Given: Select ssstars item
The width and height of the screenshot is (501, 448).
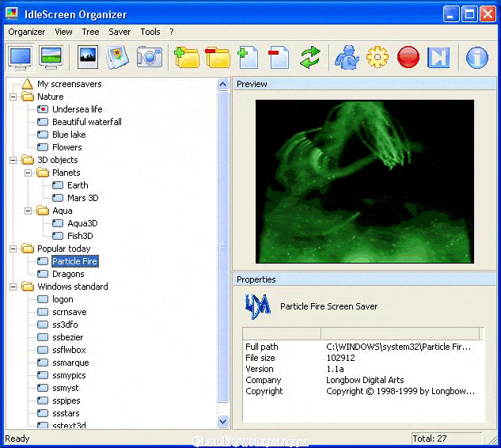Looking at the screenshot, I should [x=66, y=413].
